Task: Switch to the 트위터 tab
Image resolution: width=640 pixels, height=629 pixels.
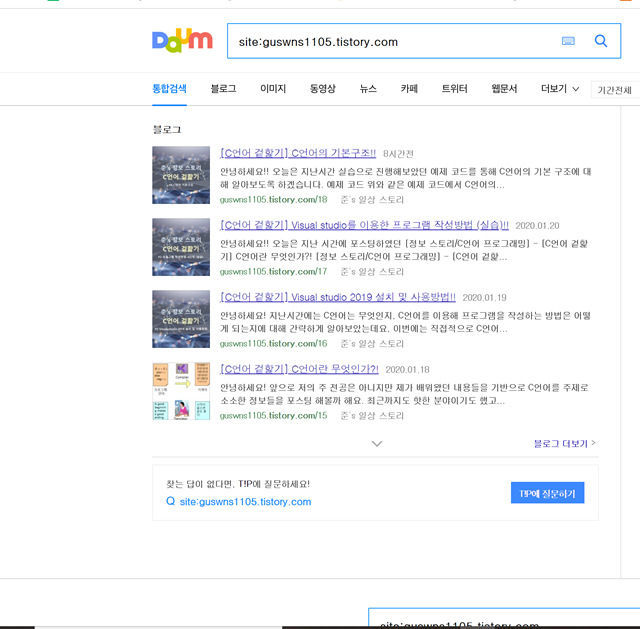Action: 454,89
